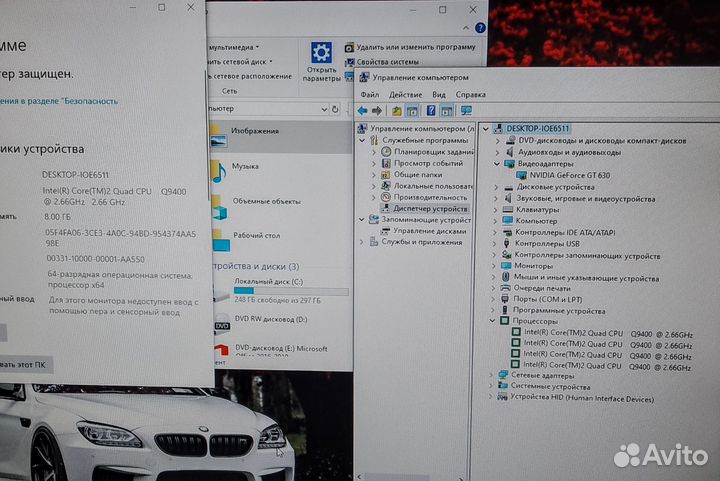This screenshot has width=720, height=481.
Task: Open the File menu in Computer Management
Action: (370, 94)
